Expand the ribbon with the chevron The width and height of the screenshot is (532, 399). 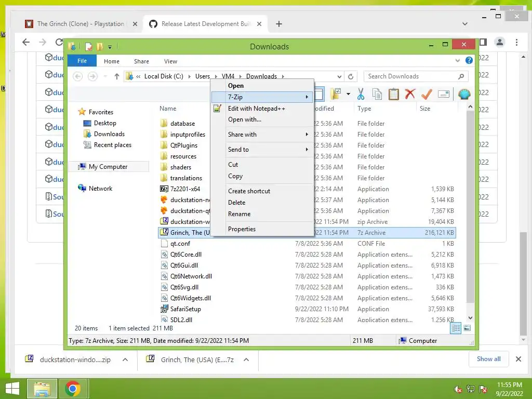pos(457,60)
